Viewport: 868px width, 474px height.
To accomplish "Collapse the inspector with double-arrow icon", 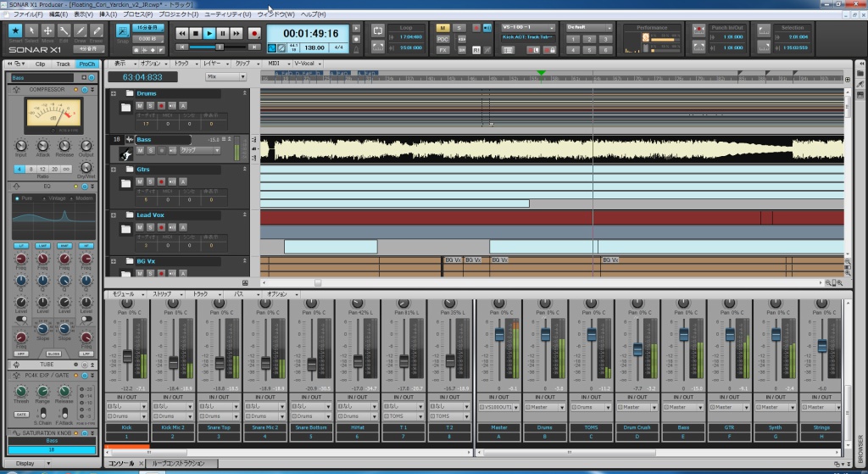I will [9, 64].
